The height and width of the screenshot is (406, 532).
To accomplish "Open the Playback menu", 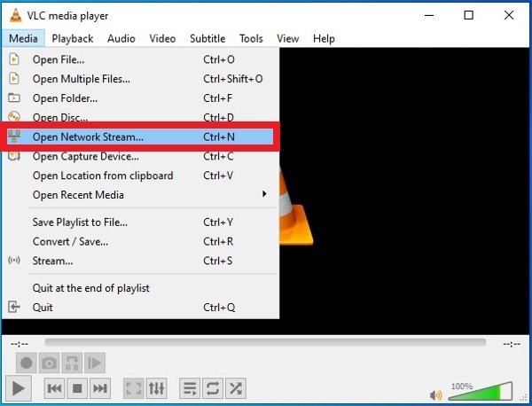I will pyautogui.click(x=73, y=39).
